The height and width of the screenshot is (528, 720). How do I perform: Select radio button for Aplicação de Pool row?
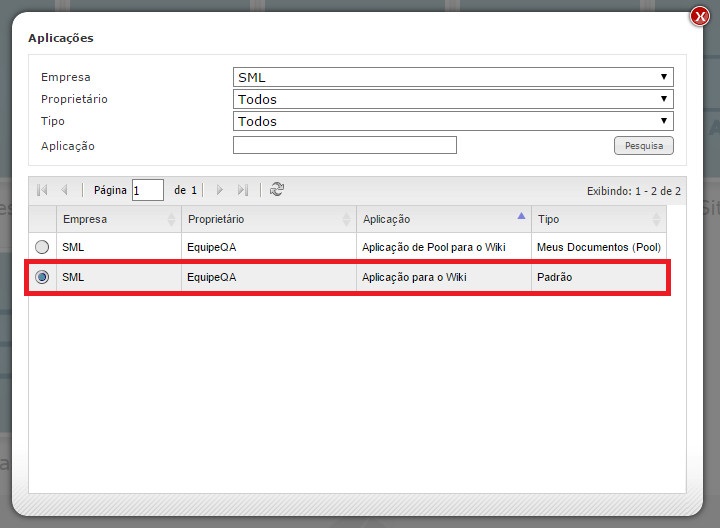click(42, 247)
